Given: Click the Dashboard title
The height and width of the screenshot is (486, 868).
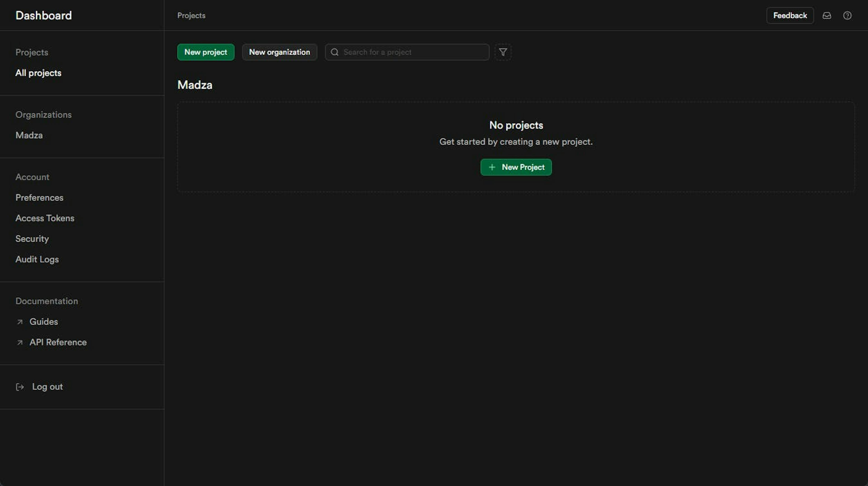Looking at the screenshot, I should pyautogui.click(x=43, y=16).
